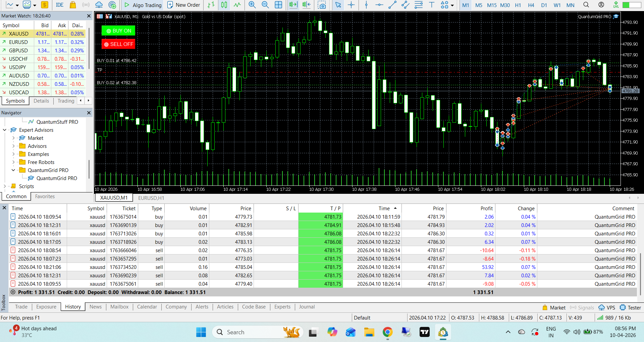Select the trendline drawing tool
This screenshot has width=644, height=342.
392,5
